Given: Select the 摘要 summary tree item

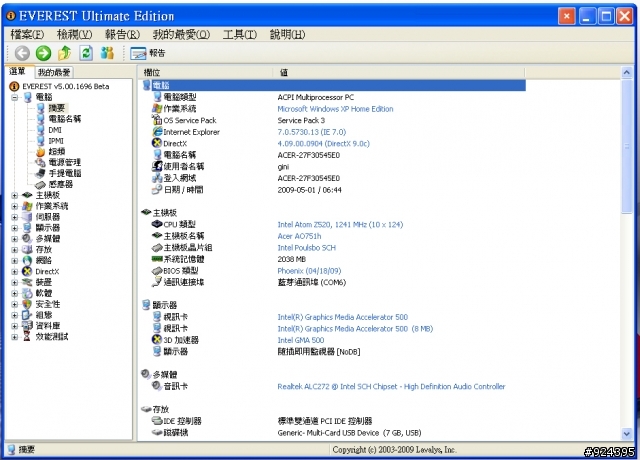Looking at the screenshot, I should (56, 108).
